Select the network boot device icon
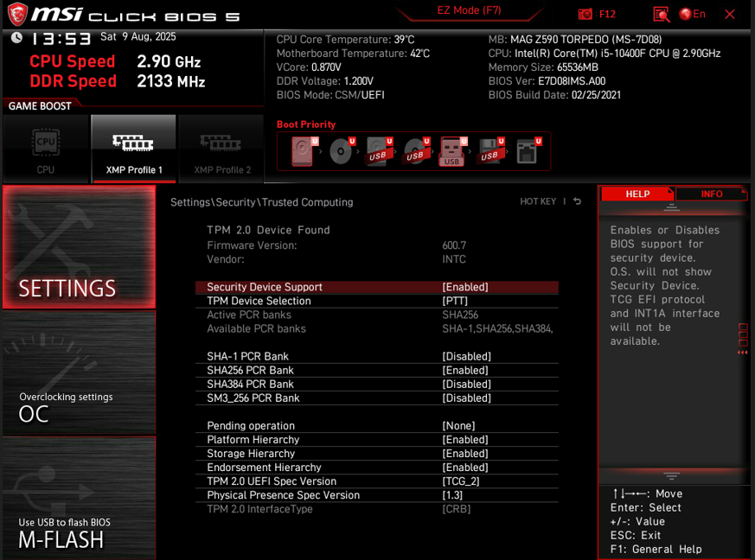Viewport: 755px width, 560px height. tap(528, 151)
